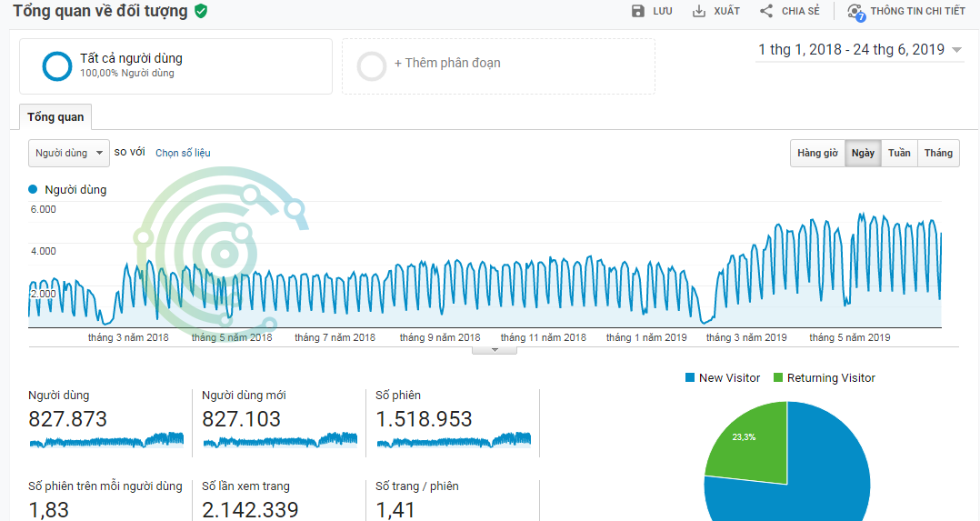Click Chọn số liệu link
The height and width of the screenshot is (521, 980).
[x=183, y=153]
